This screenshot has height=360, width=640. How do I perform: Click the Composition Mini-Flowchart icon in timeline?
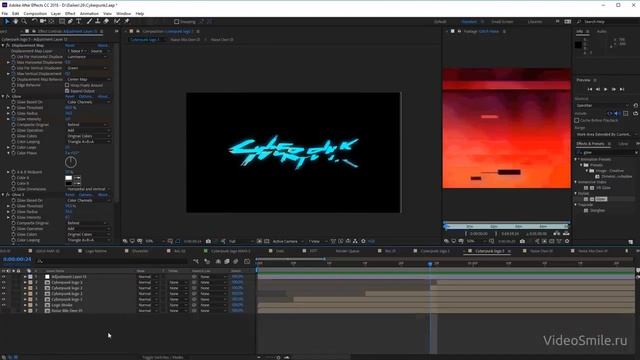pos(196,261)
